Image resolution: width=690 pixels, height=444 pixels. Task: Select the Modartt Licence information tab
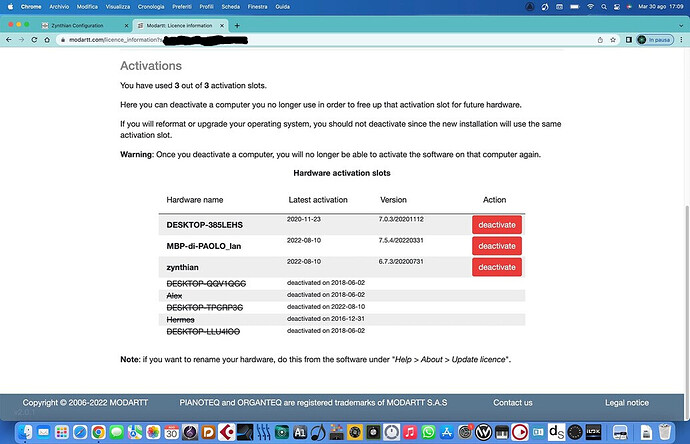pyautogui.click(x=179, y=26)
